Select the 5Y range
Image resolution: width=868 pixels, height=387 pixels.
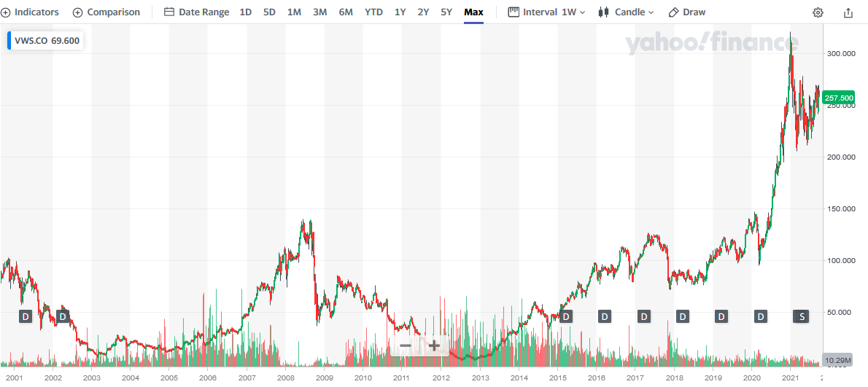pos(446,12)
